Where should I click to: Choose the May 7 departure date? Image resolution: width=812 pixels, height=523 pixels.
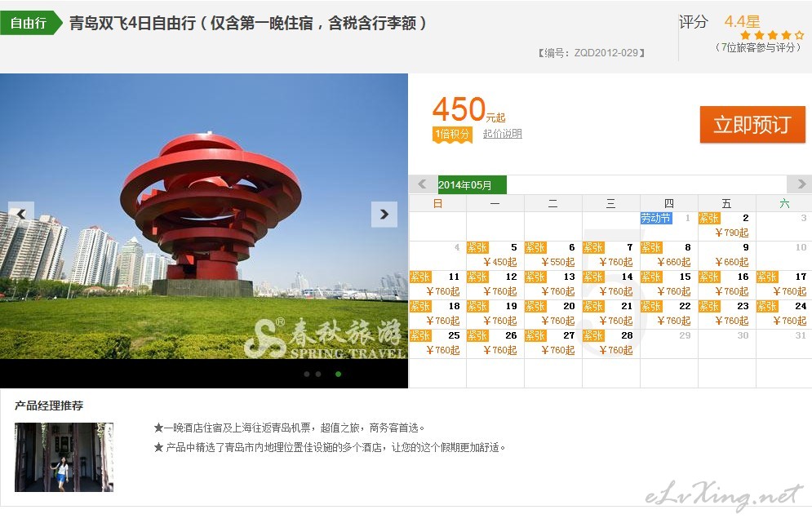point(611,255)
